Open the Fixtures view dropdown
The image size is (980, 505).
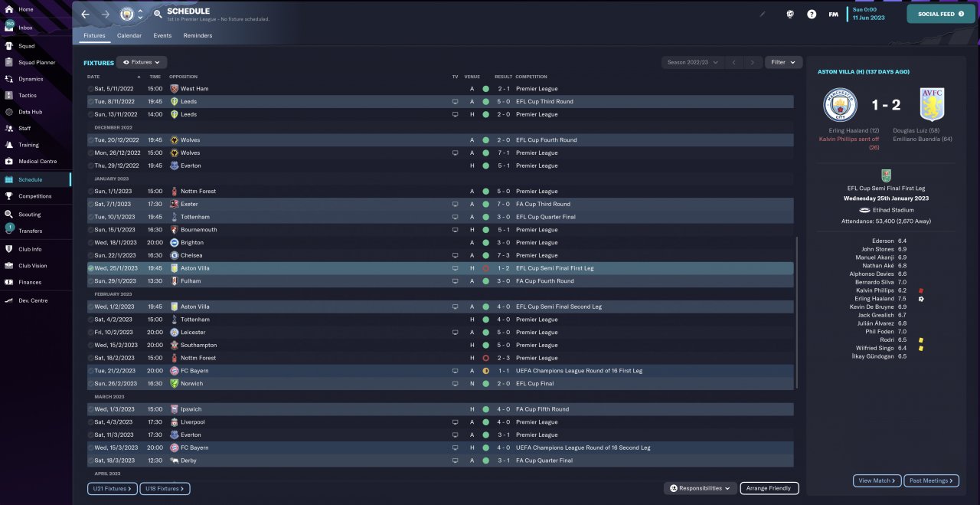point(142,62)
